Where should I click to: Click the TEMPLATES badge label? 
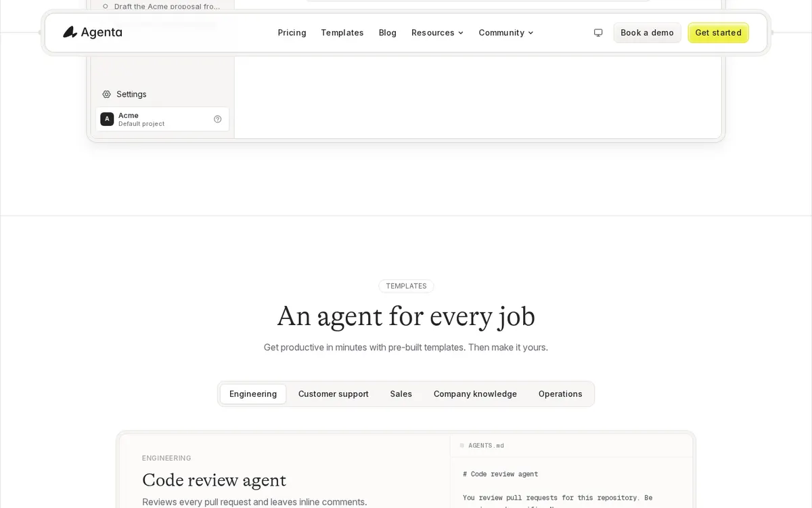coord(406,286)
